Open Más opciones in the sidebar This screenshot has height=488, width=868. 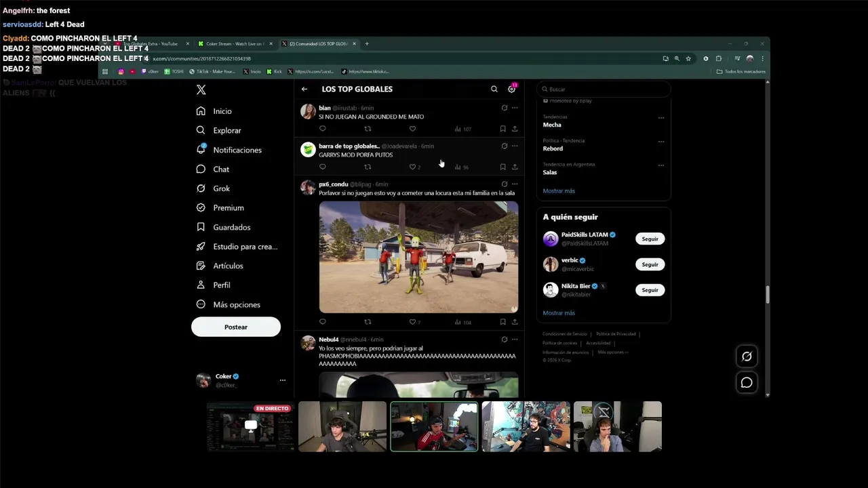pyautogui.click(x=228, y=304)
